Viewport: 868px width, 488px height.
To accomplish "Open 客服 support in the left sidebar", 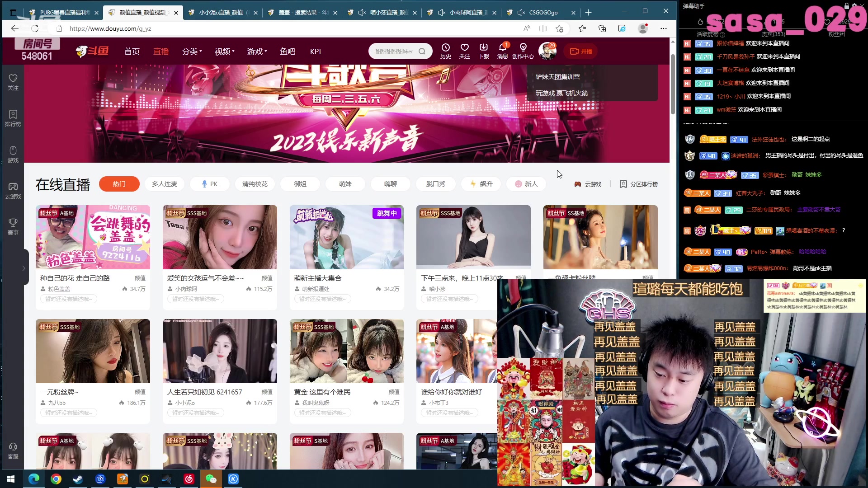I will (13, 451).
